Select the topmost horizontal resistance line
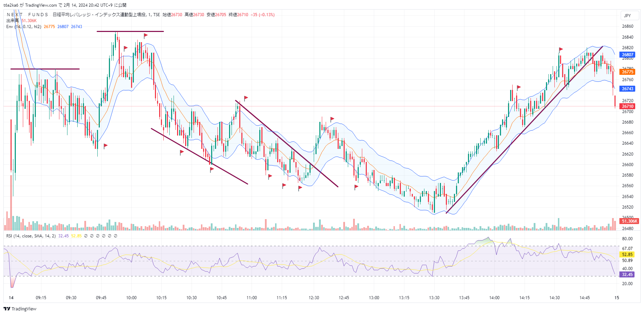Viewport: 644px width, 315px height. [130, 32]
